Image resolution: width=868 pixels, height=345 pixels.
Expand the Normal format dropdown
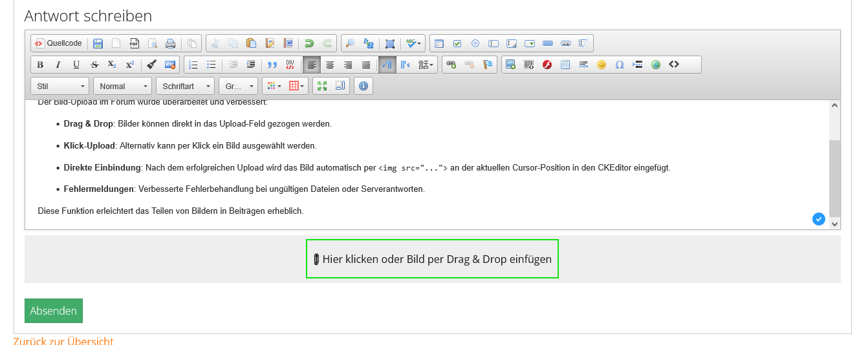pos(122,86)
